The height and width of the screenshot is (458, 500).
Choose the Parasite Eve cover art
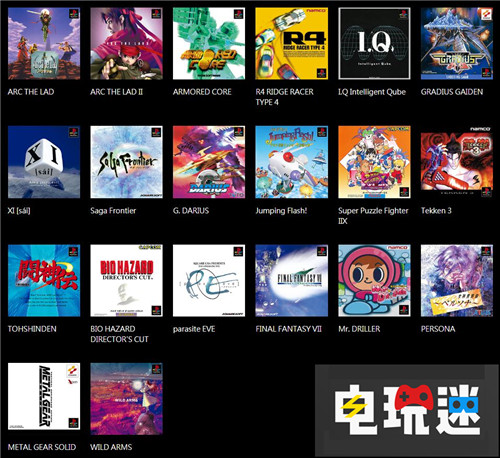click(x=209, y=281)
